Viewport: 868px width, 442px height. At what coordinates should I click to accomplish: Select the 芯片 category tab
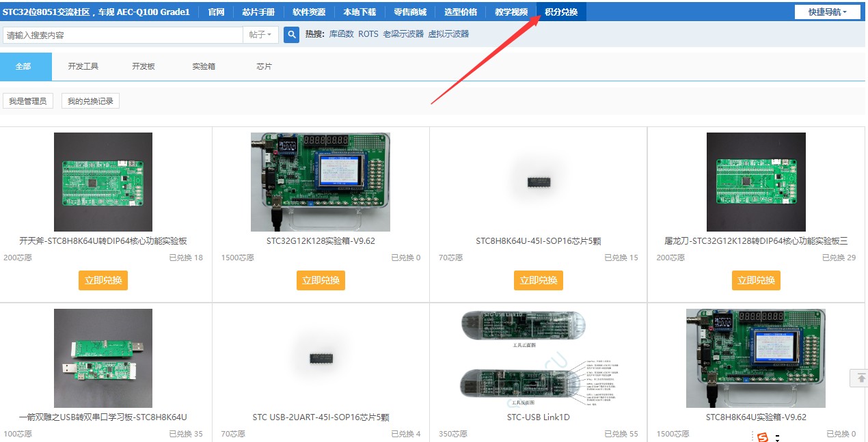[x=264, y=66]
